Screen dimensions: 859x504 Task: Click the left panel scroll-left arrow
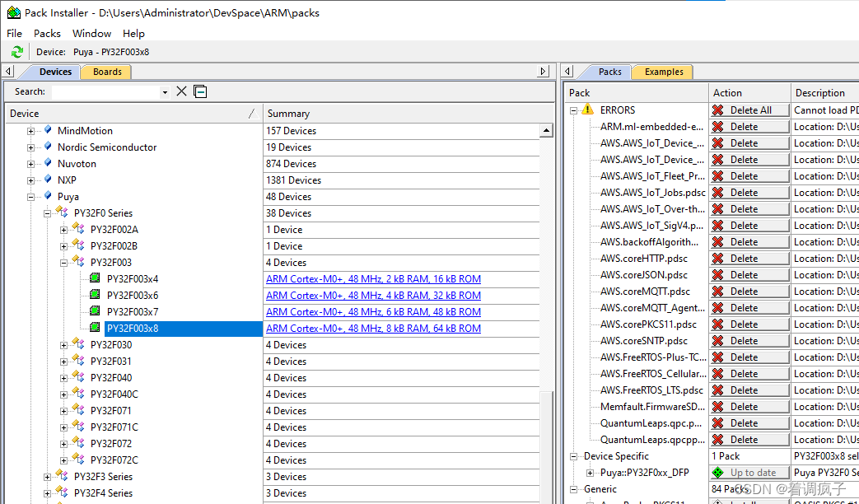click(x=8, y=71)
